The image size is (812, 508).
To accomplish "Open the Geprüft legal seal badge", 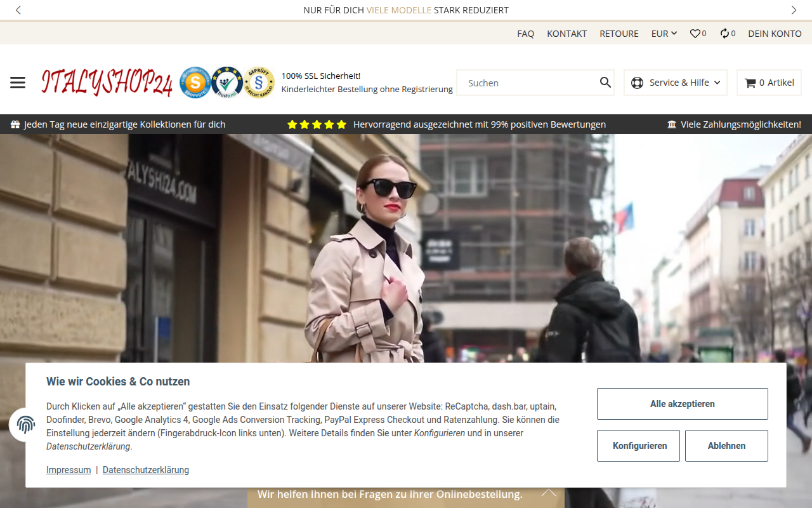I will click(x=259, y=83).
